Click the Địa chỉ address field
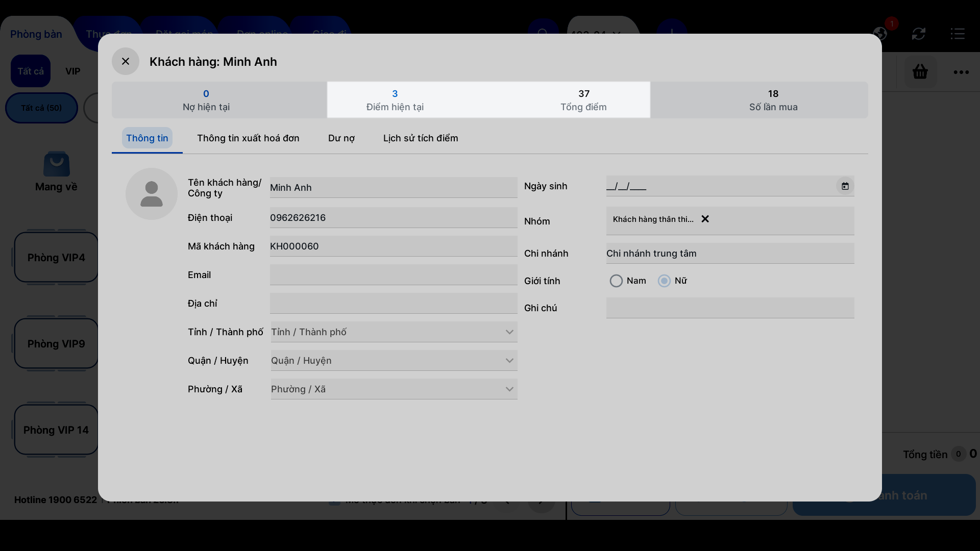Viewport: 980px width, 551px height. pos(394,303)
